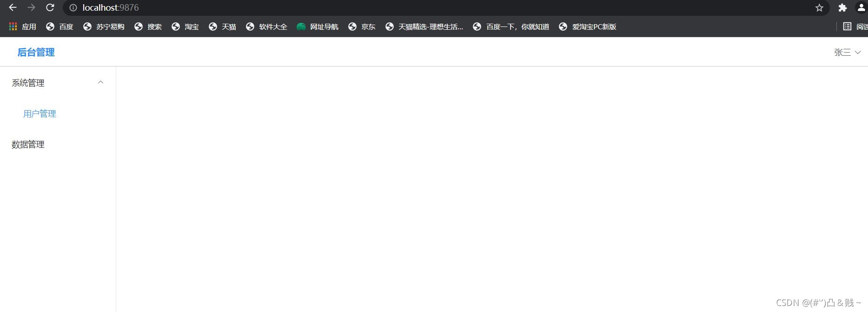
Task: Open the 百度一下，你就知道 bookmark
Action: [x=511, y=27]
